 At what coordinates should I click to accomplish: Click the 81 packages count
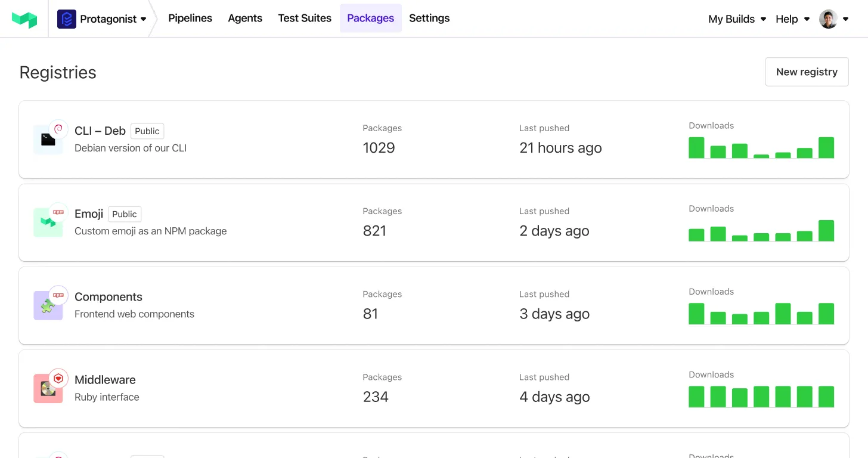370,314
